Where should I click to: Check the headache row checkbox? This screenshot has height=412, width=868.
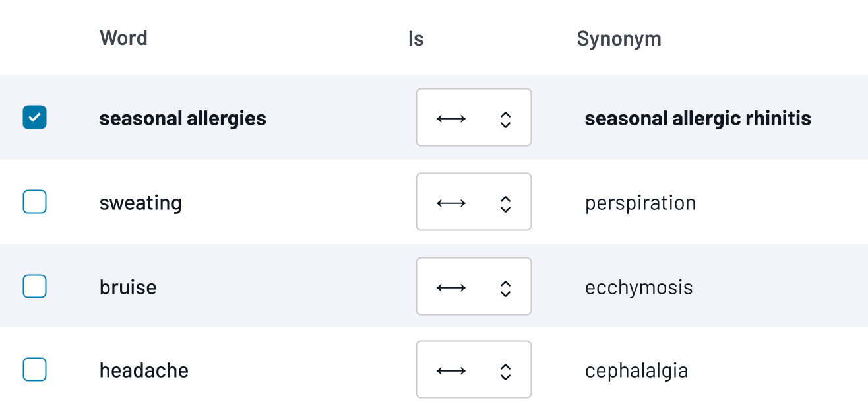coord(35,370)
